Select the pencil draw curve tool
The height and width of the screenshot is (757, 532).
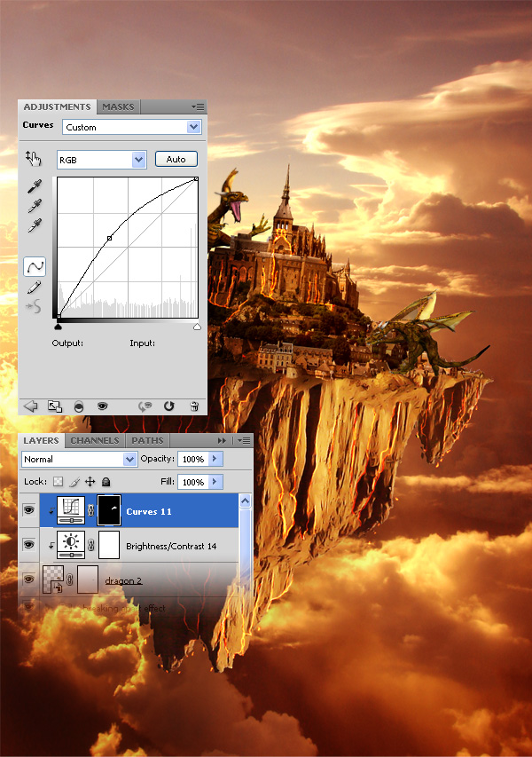(34, 288)
